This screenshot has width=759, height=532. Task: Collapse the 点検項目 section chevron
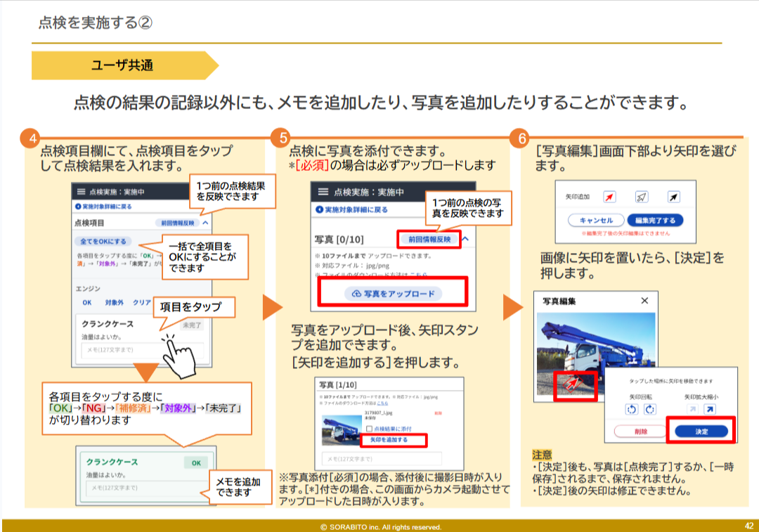point(205,223)
